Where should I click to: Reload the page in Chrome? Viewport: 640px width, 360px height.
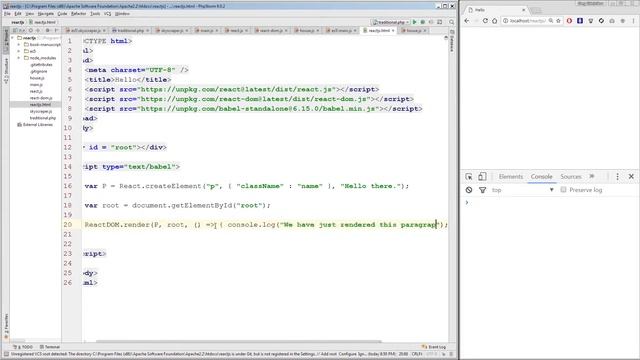coord(485,21)
